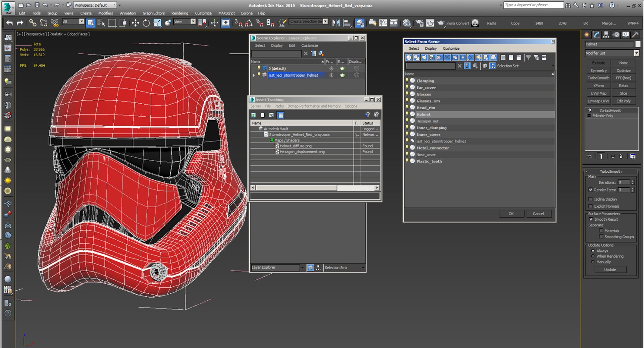Screen dimensions: 644x348
Task: Click the Redo arrow in main toolbar
Action: pyautogui.click(x=20, y=23)
